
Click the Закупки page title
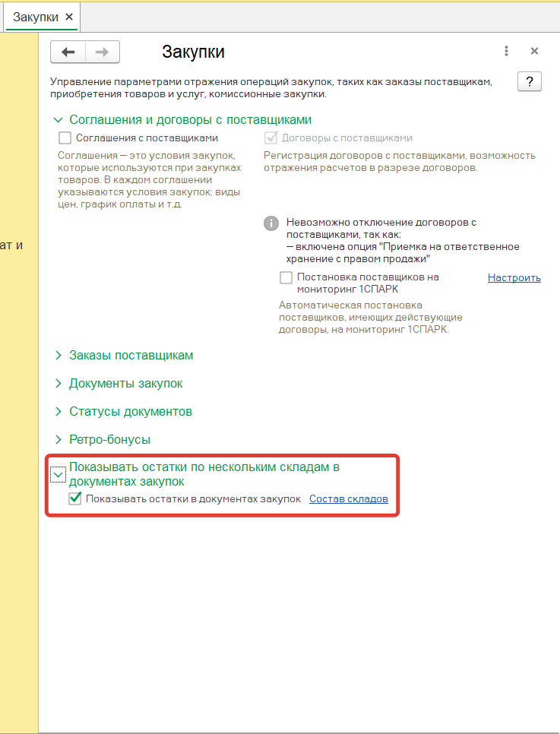pyautogui.click(x=193, y=52)
